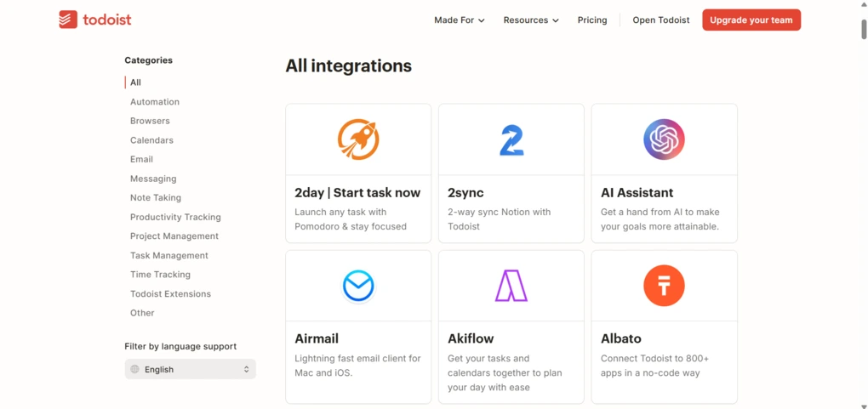The width and height of the screenshot is (868, 409).
Task: Show Task Management integrations
Action: (169, 255)
